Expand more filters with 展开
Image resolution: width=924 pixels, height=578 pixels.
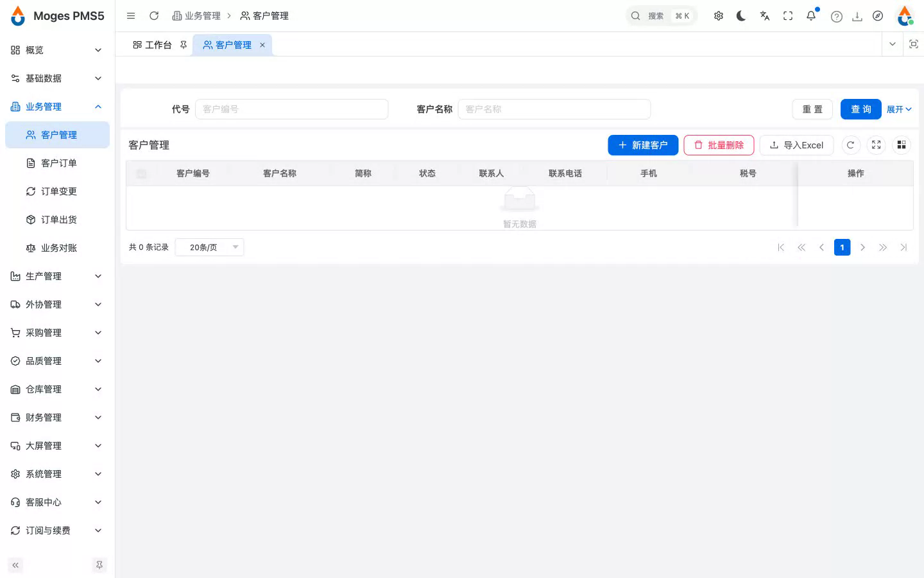click(899, 109)
